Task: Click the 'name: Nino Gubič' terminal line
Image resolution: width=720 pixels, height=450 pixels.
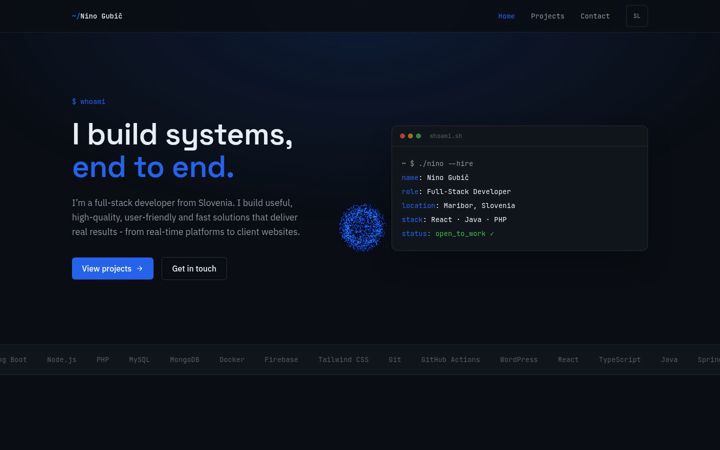Action: point(435,178)
